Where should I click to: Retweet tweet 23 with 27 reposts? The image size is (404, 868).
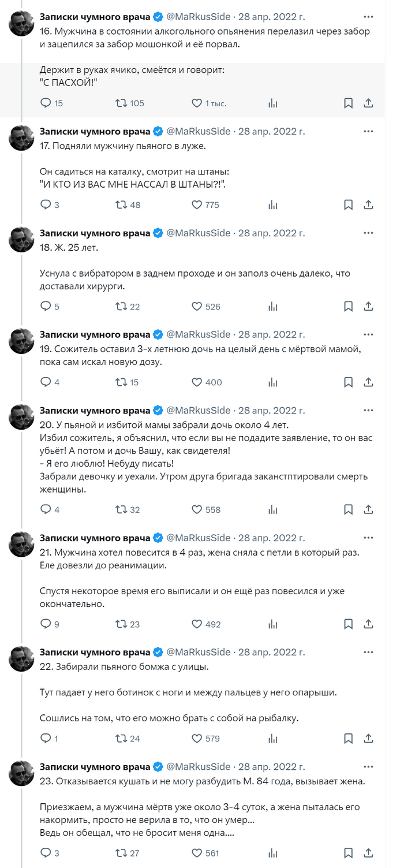(121, 853)
